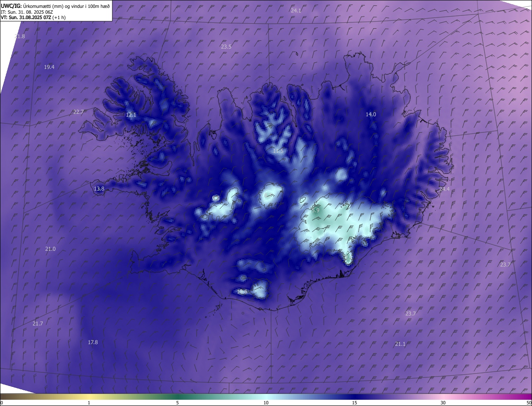Click the 5.9 minimum value on the glacier

click(x=315, y=210)
